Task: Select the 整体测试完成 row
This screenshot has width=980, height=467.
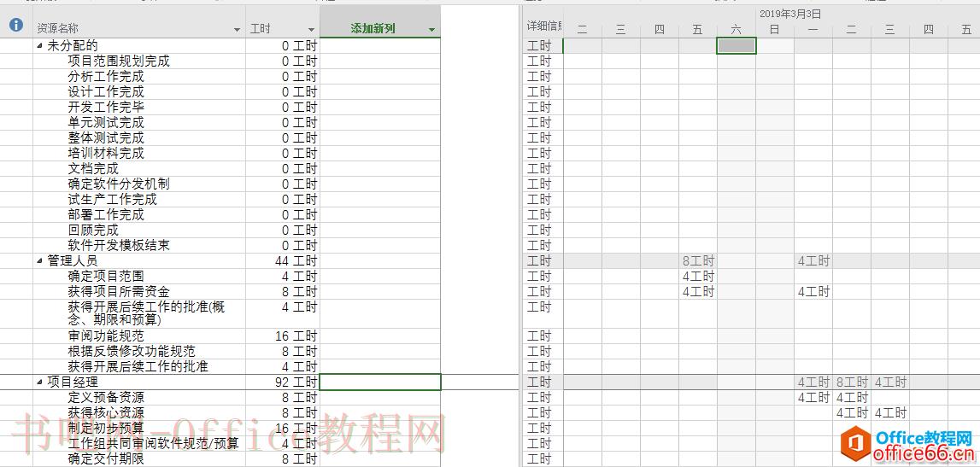Action: coord(106,138)
